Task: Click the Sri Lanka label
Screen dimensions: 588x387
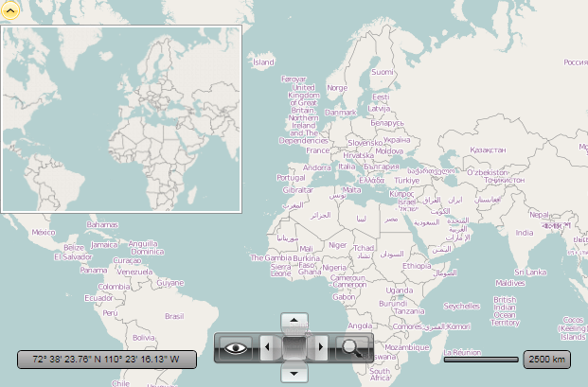Action: (x=530, y=272)
